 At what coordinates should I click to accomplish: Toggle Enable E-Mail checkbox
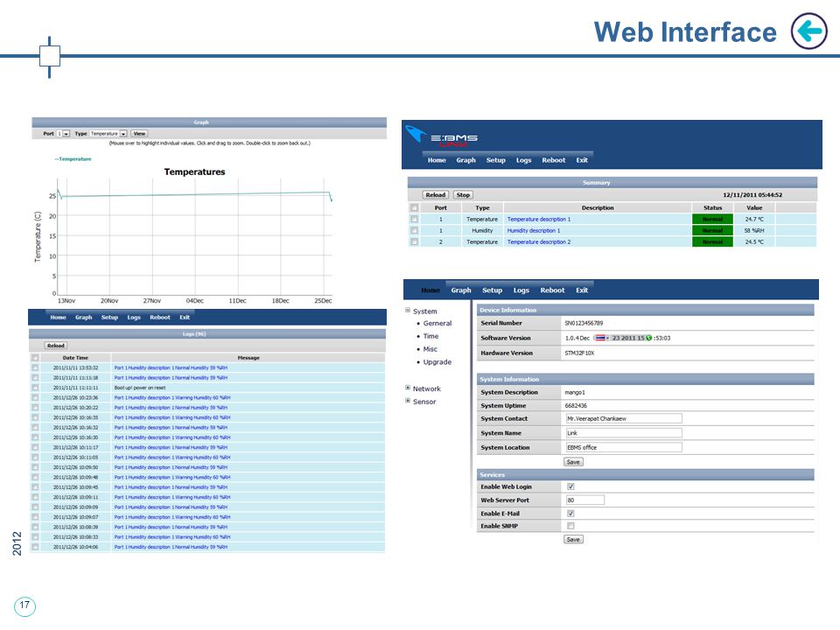pos(570,514)
